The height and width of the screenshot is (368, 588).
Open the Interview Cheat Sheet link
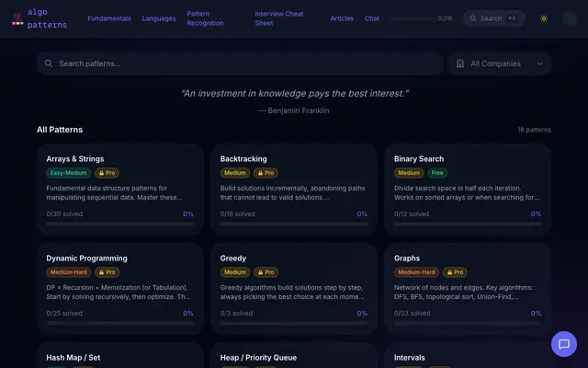279,18
